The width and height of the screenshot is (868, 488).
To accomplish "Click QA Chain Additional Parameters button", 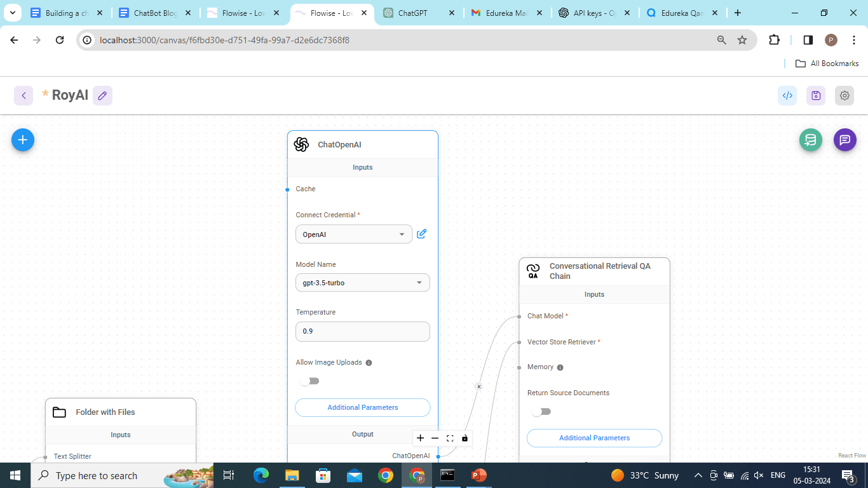I will click(594, 438).
